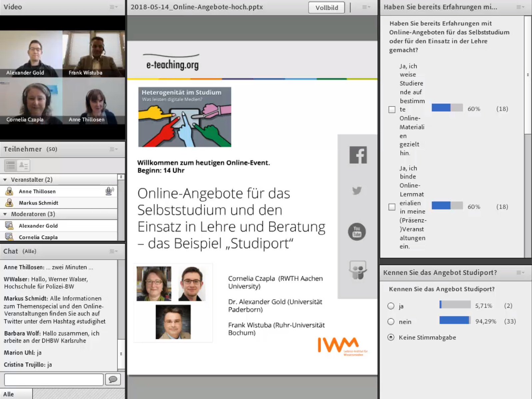Click the YouTube icon on the slide
The width and height of the screenshot is (532, 399).
pos(357,232)
